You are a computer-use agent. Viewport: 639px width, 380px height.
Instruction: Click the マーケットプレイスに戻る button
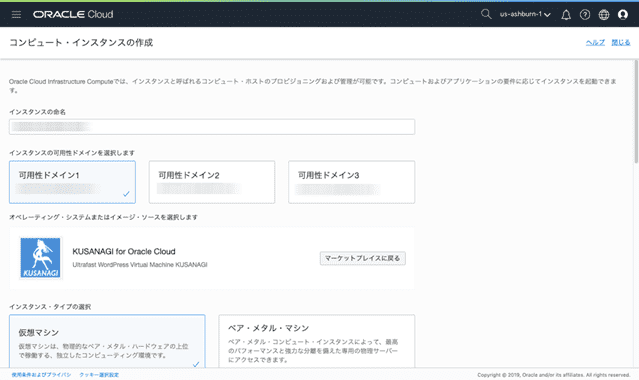[x=363, y=258]
